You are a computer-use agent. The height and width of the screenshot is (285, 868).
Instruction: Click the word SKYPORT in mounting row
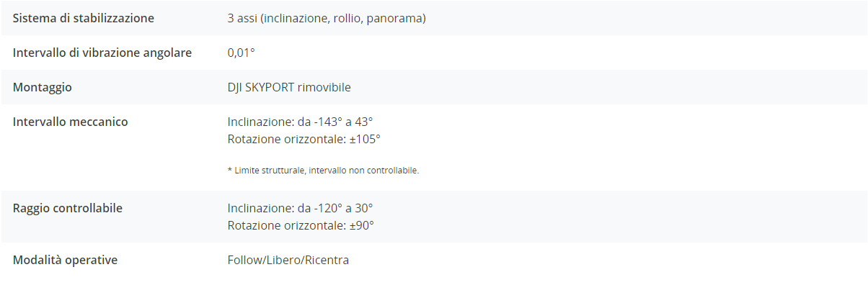click(x=270, y=87)
